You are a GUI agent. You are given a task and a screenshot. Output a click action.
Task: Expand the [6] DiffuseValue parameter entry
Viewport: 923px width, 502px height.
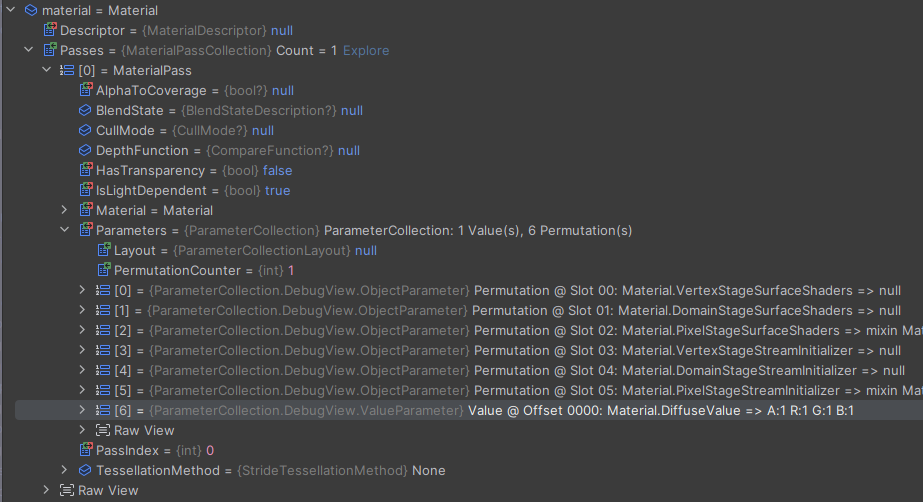82,410
